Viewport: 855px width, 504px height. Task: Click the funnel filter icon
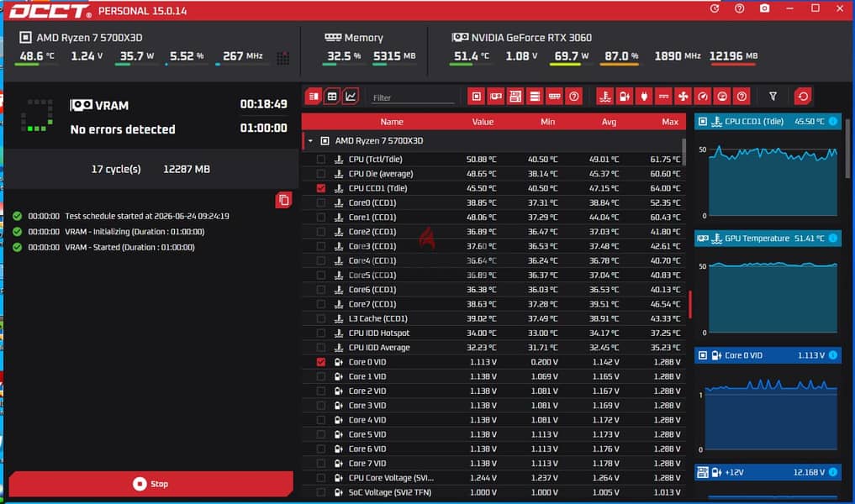click(x=773, y=97)
